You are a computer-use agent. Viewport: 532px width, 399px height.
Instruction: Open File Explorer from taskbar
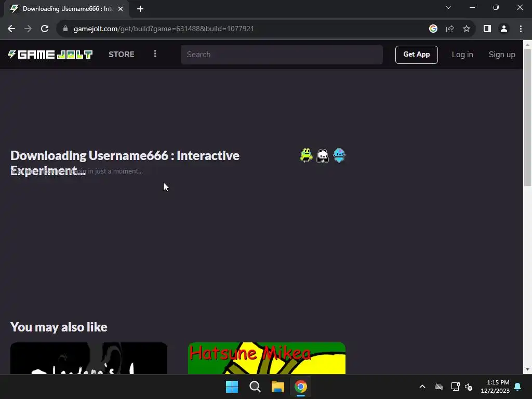(277, 387)
